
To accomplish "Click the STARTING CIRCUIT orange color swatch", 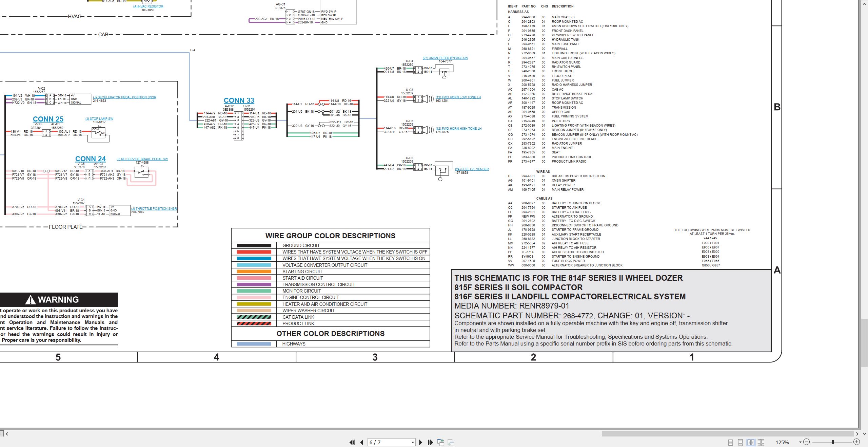I will coord(254,272).
